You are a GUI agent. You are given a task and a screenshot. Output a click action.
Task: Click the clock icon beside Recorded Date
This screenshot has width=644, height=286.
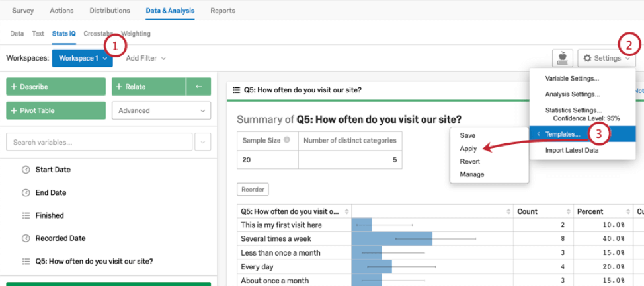tap(26, 238)
